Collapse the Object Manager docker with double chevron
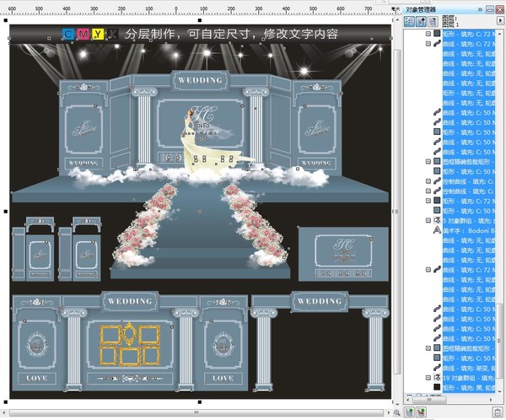This screenshot has width=506, height=420. point(480,9)
